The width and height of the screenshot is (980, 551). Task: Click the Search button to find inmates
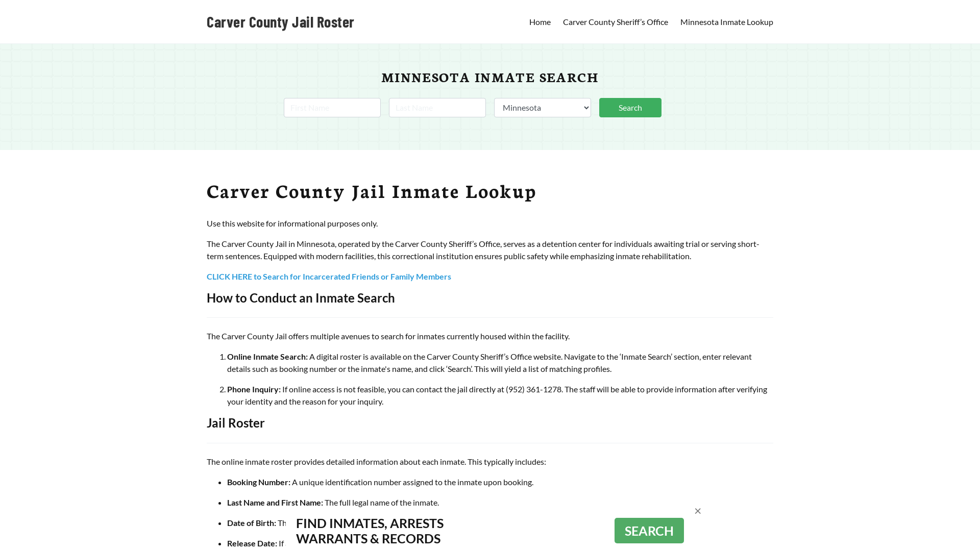[x=630, y=108]
